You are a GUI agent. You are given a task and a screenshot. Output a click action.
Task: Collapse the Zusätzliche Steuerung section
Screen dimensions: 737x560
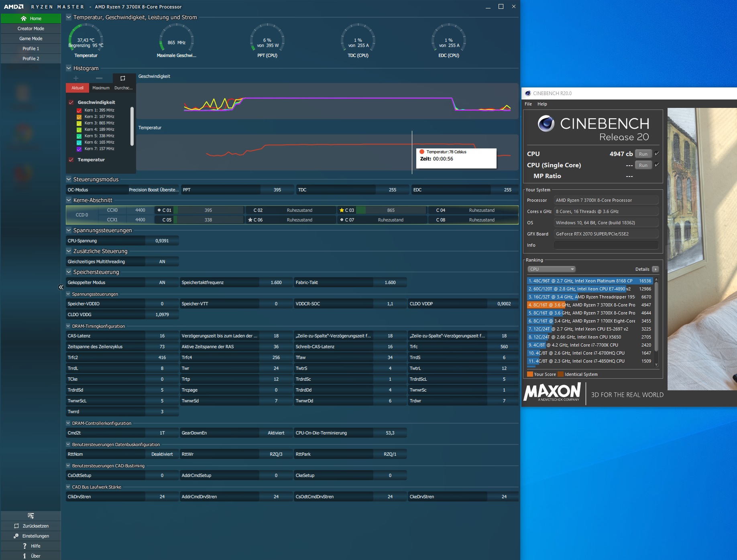(x=69, y=251)
